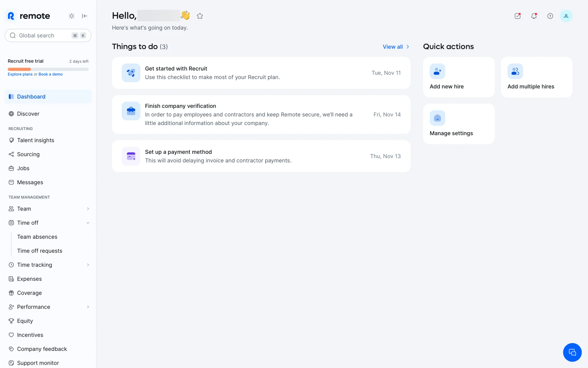Collapse the Time off submenu
This screenshot has height=368, width=588.
coord(88,223)
